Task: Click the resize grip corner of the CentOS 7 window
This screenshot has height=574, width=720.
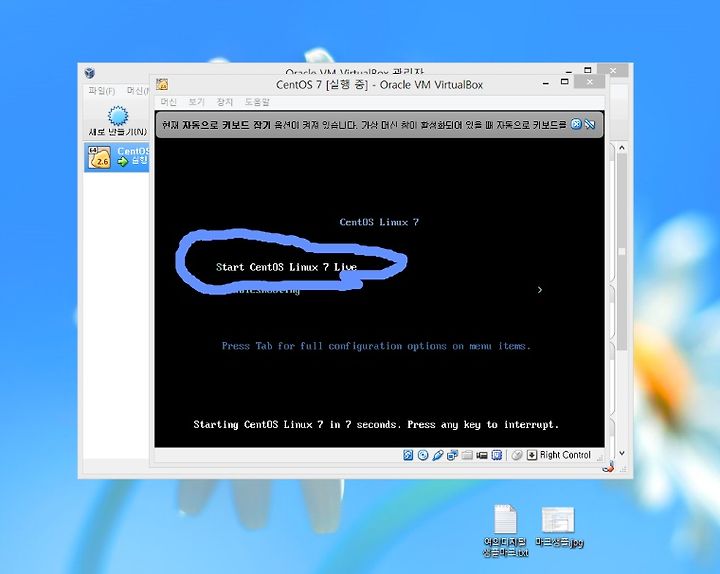Action: tap(599, 457)
